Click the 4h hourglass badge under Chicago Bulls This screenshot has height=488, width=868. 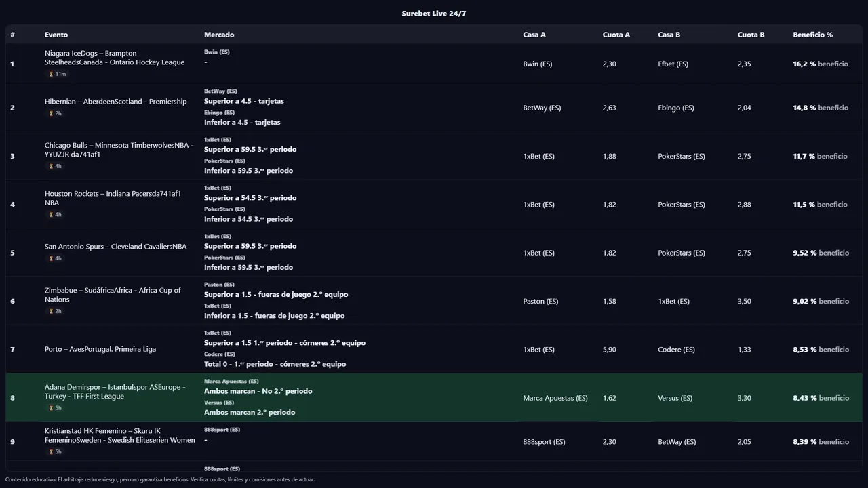click(55, 166)
